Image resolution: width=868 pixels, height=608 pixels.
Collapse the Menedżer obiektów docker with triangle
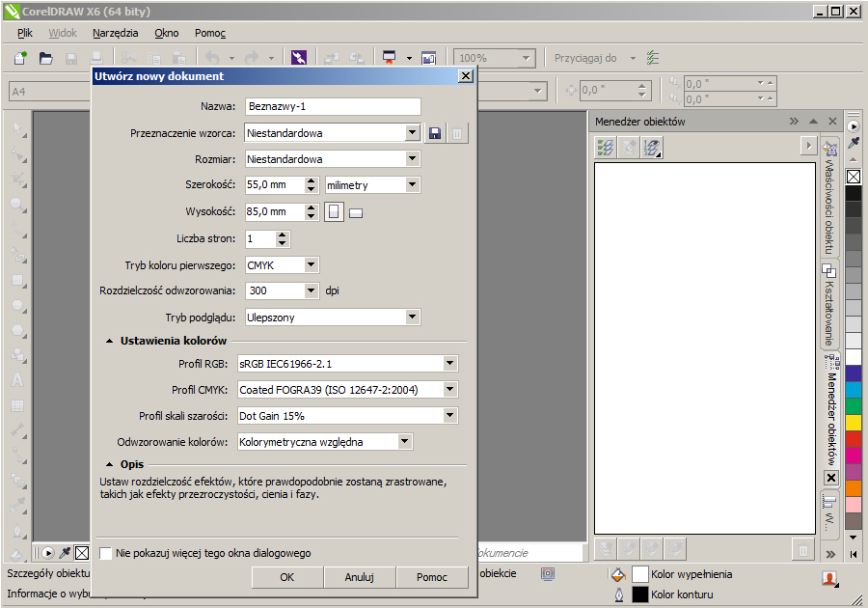pos(813,122)
